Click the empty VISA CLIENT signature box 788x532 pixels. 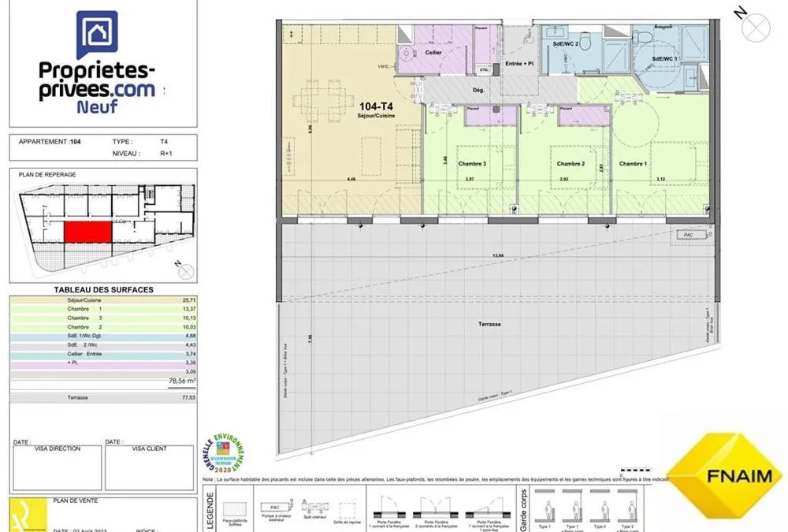point(149,467)
